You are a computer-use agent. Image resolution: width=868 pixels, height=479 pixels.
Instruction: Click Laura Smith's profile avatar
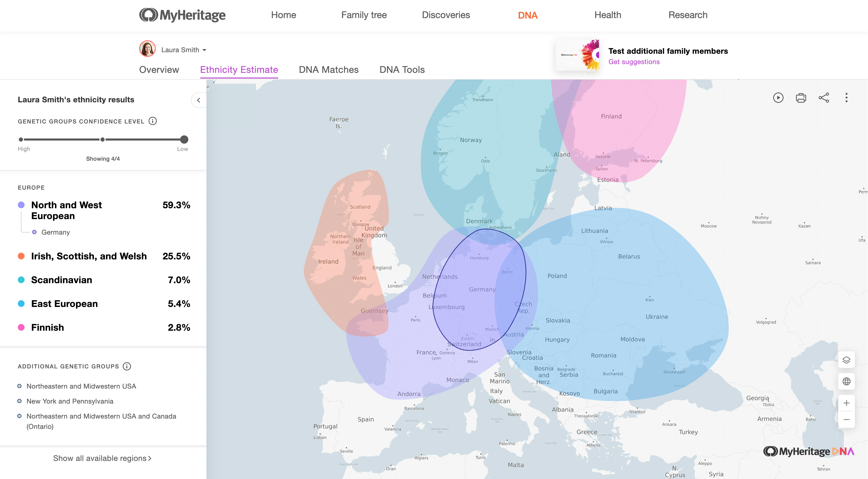point(147,49)
